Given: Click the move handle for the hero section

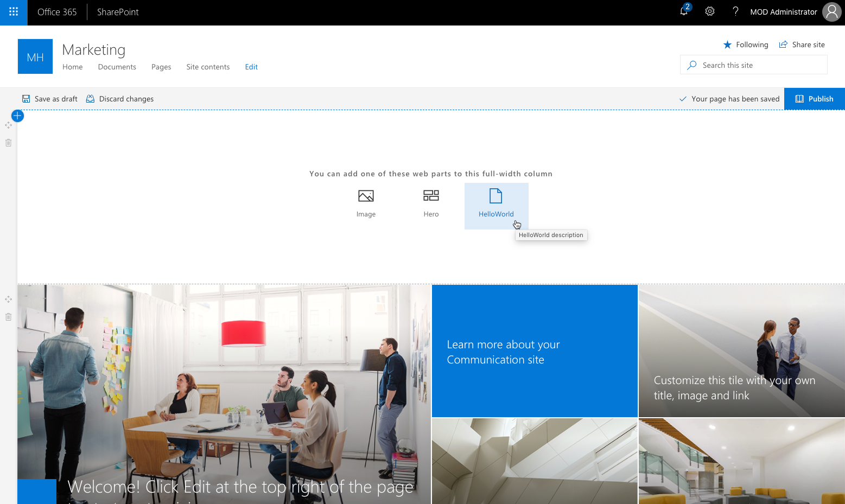Looking at the screenshot, I should click(9, 299).
